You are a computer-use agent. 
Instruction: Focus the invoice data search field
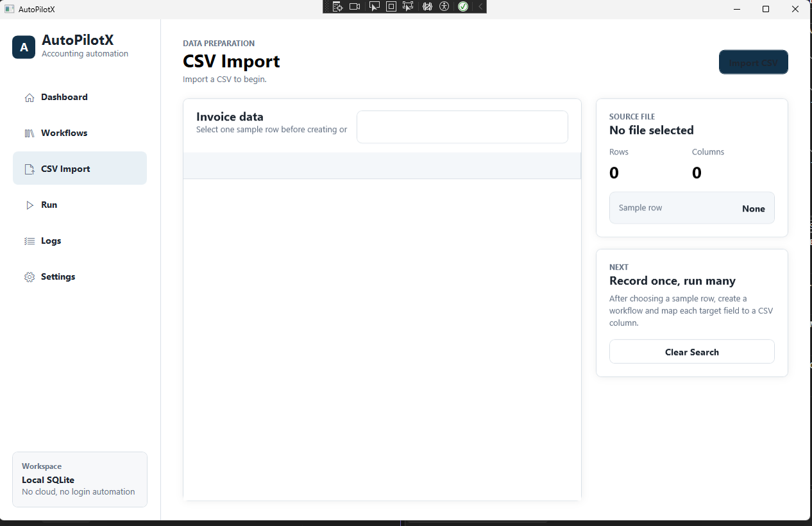(x=462, y=127)
